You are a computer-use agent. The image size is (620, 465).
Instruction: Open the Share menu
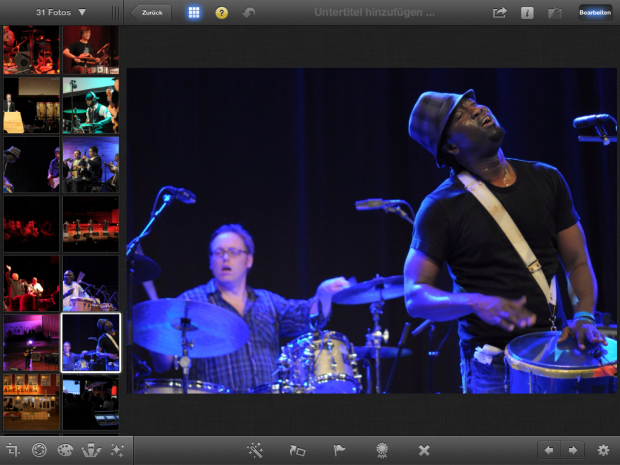499,13
